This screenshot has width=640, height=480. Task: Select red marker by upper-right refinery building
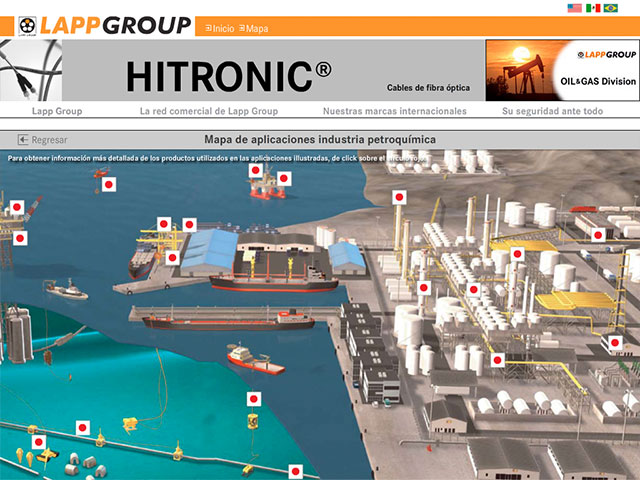click(x=598, y=235)
